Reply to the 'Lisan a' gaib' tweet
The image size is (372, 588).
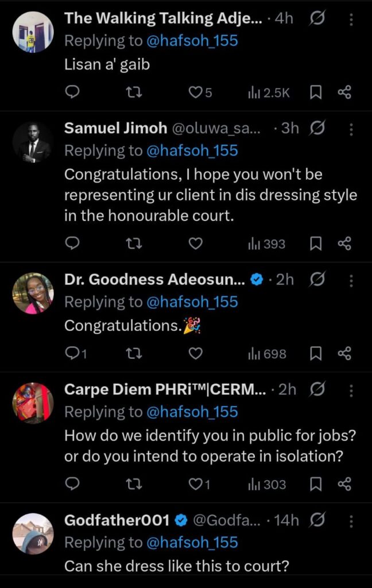click(x=72, y=92)
